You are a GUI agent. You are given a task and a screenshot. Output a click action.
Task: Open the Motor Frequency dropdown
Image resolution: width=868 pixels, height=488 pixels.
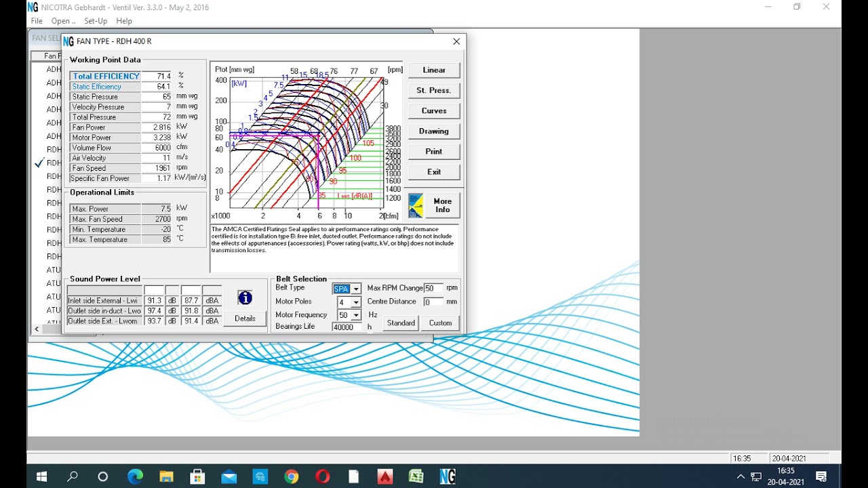click(x=355, y=315)
